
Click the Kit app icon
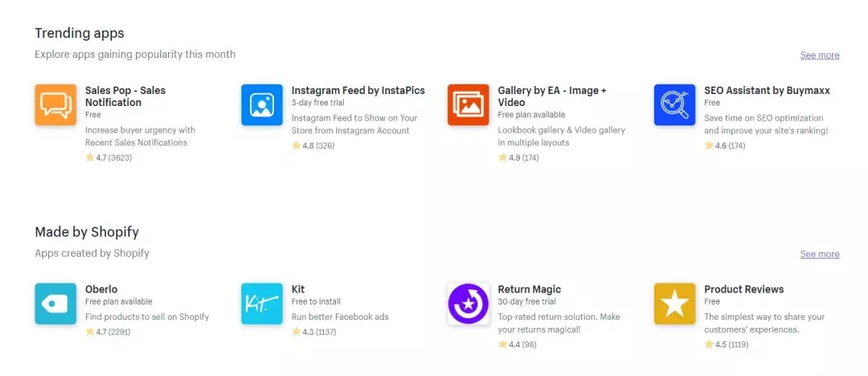click(x=262, y=304)
